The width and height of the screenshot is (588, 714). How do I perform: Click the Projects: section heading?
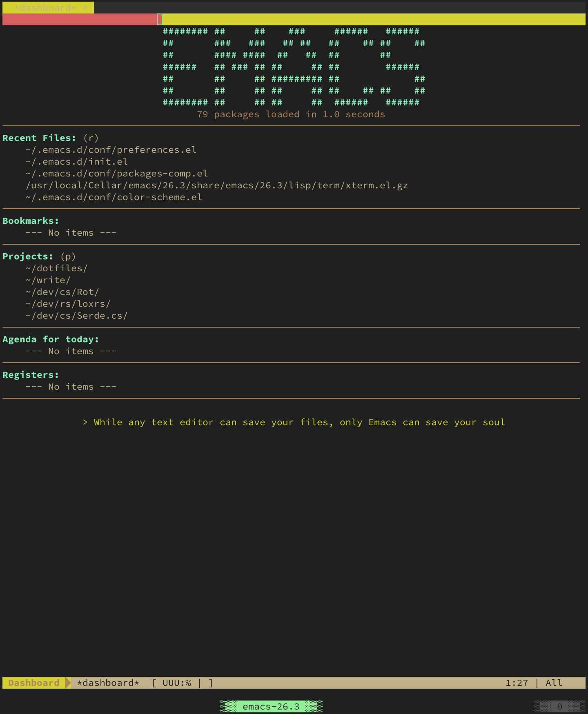click(x=28, y=257)
